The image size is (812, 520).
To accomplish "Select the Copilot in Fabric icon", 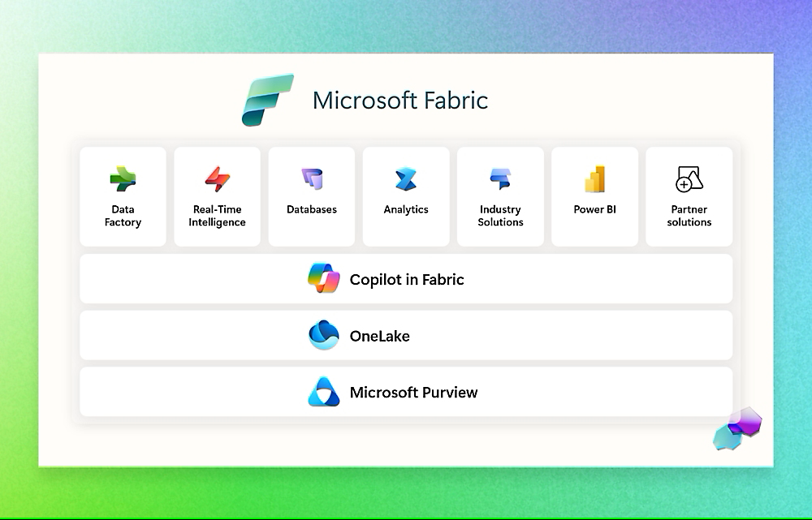I will tap(324, 279).
